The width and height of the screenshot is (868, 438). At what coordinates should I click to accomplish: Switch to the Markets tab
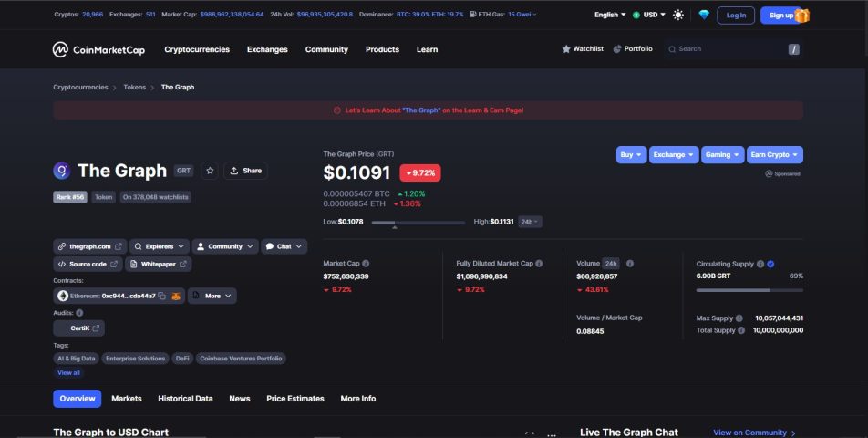(x=127, y=399)
